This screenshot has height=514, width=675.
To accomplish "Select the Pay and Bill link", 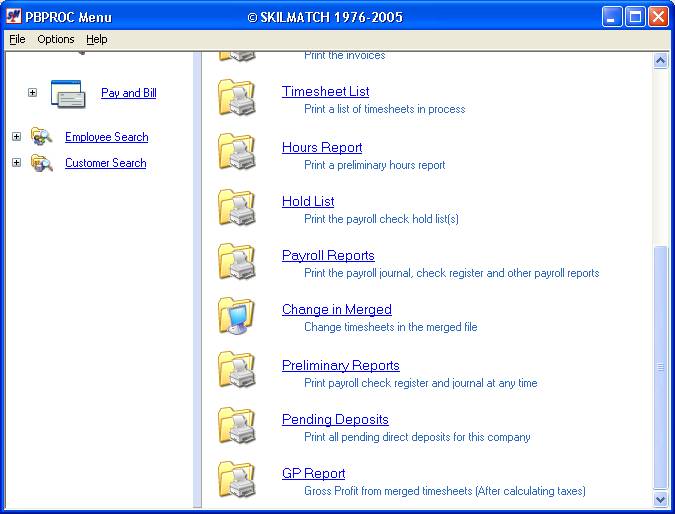I will point(129,93).
